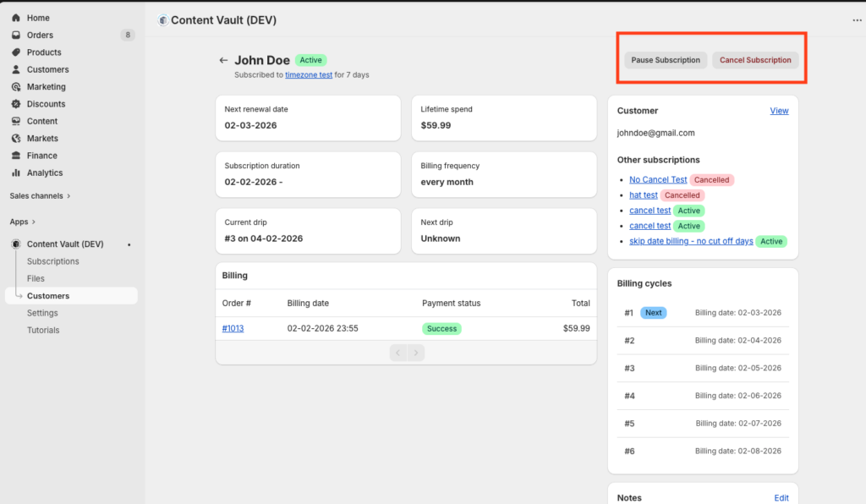Go to next page of billing table

[x=416, y=353]
